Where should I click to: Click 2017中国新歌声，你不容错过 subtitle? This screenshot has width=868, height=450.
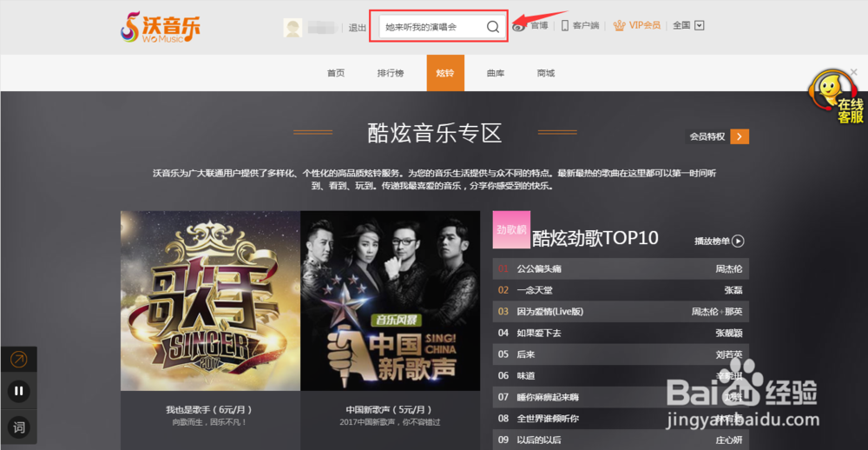point(390,422)
